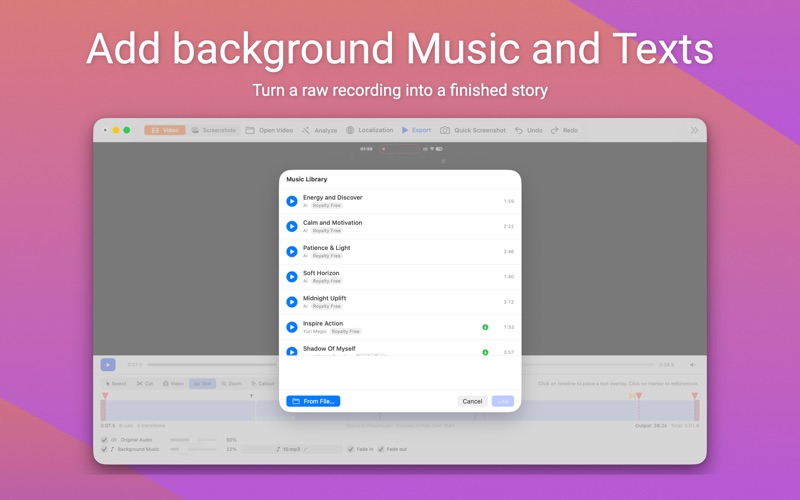Image resolution: width=800 pixels, height=500 pixels.
Task: Click the recording indicator pill in the preview
Action: tap(399, 149)
